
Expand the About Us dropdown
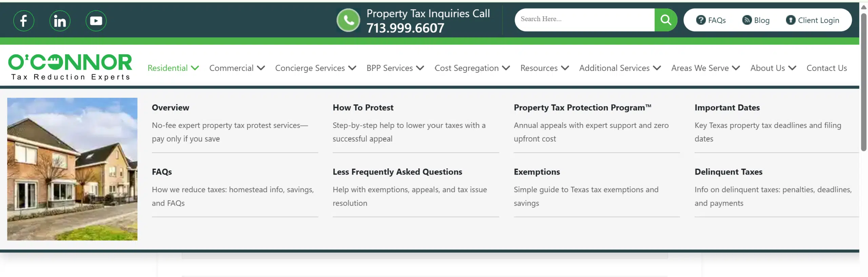773,68
